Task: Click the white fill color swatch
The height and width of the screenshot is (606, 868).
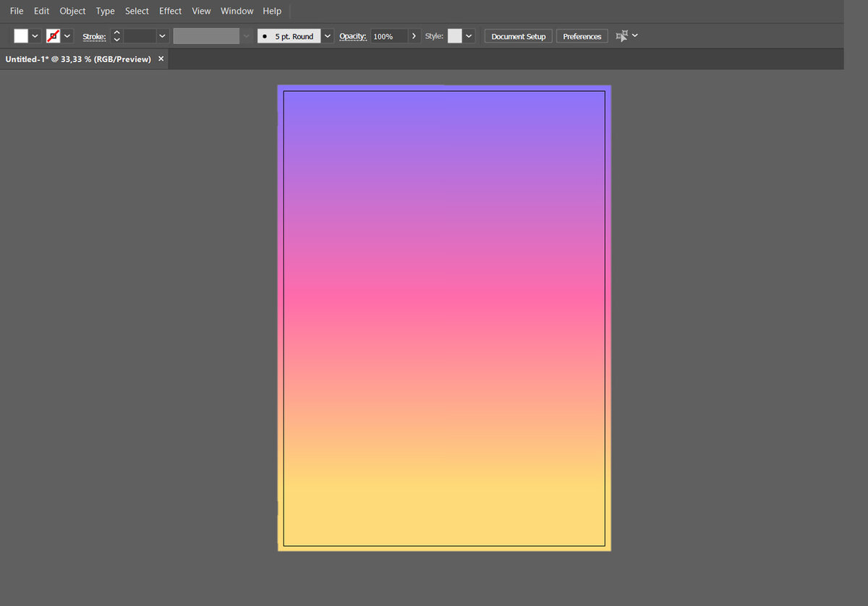Action: click(x=21, y=36)
